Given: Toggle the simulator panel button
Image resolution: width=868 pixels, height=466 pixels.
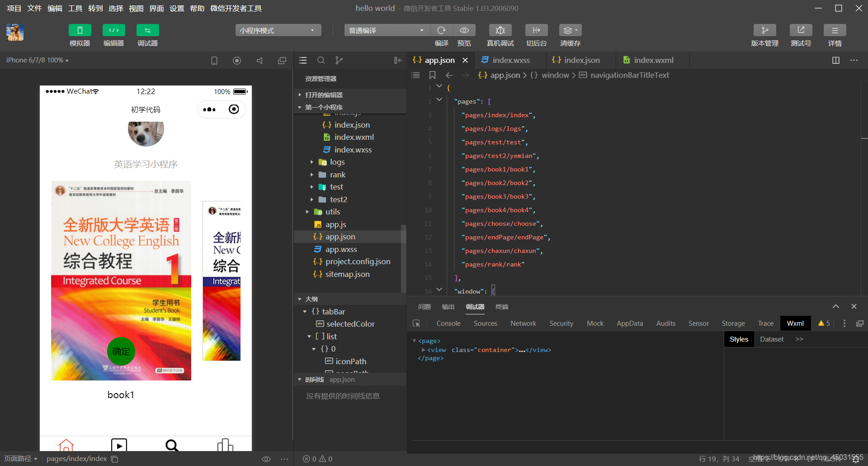Looking at the screenshot, I should (80, 30).
